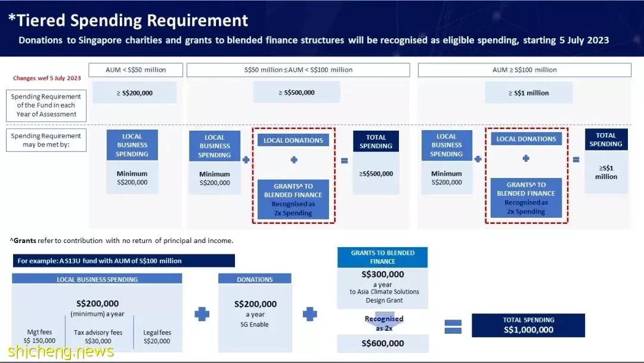Click 'LOCAL DONATIONS' box in middle AUM tier
The image size is (644, 363).
pyautogui.click(x=293, y=140)
